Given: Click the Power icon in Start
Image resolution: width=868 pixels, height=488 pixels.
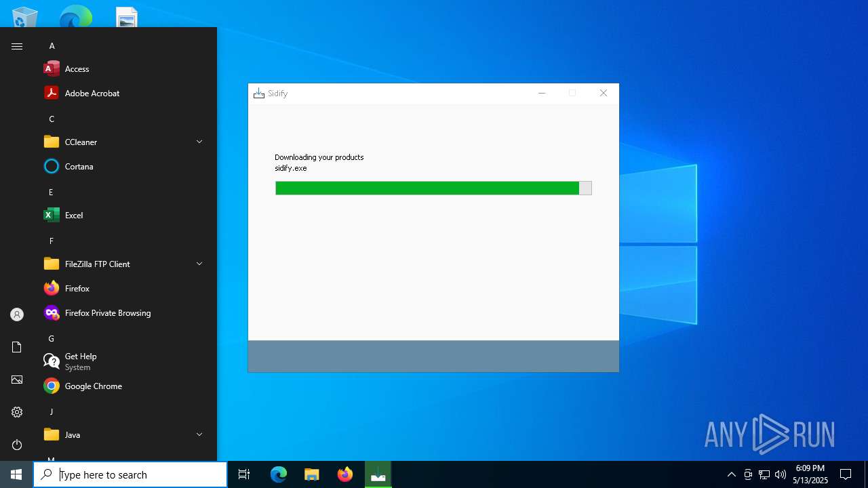Looking at the screenshot, I should click(17, 445).
